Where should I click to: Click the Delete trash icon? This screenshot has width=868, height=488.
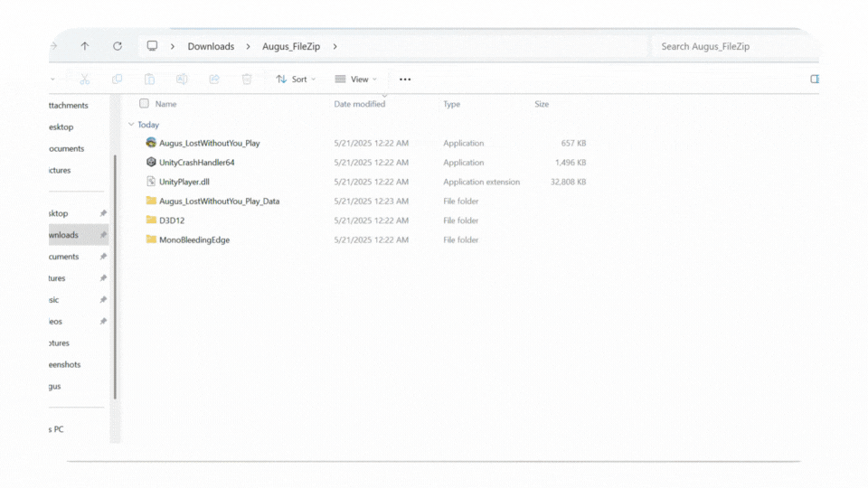click(247, 80)
